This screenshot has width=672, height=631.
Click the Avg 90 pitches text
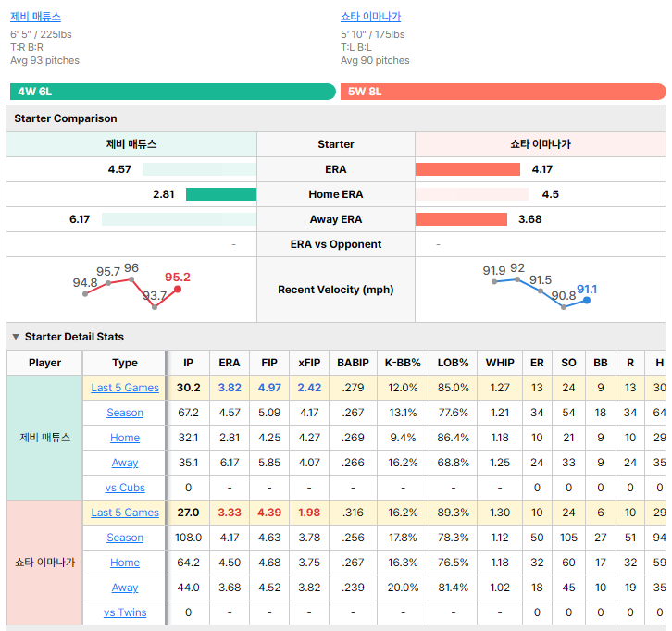tap(375, 60)
